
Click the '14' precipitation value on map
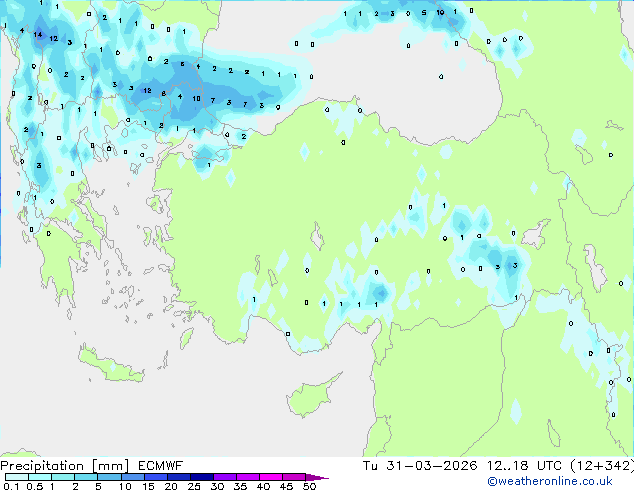point(38,34)
